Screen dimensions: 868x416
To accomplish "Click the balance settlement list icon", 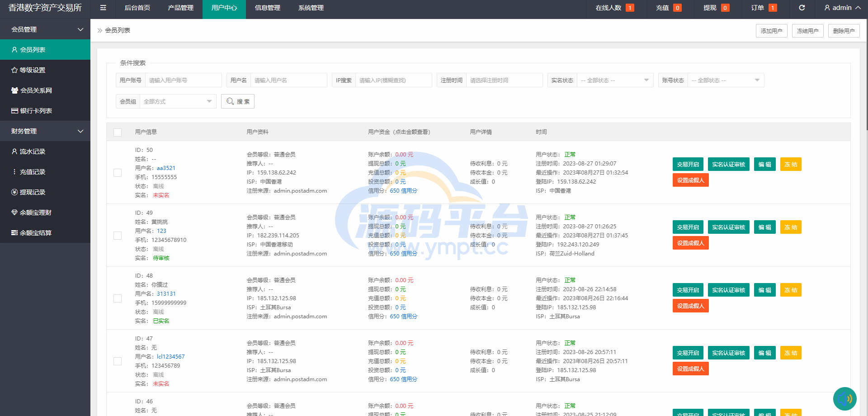I will point(14,233).
